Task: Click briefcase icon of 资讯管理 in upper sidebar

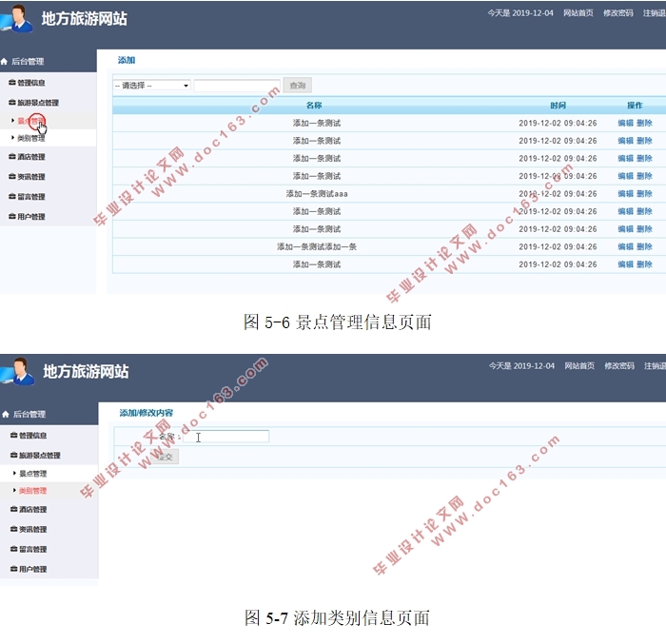Action: 11,176
